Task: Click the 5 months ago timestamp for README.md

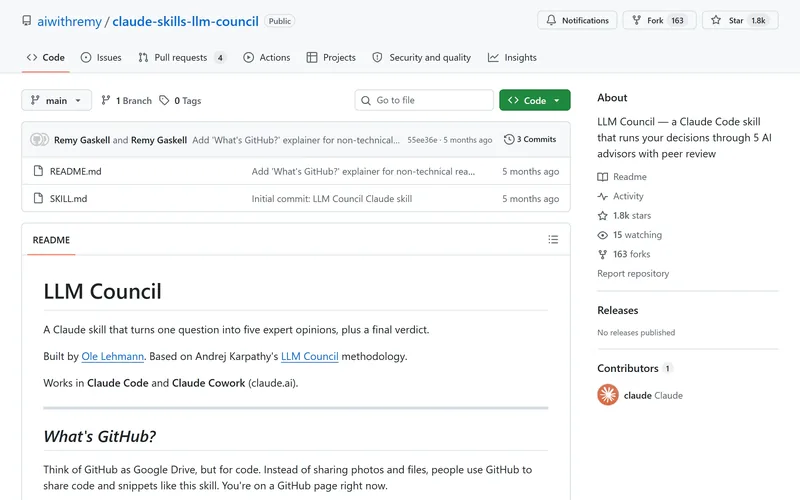Action: [530, 171]
